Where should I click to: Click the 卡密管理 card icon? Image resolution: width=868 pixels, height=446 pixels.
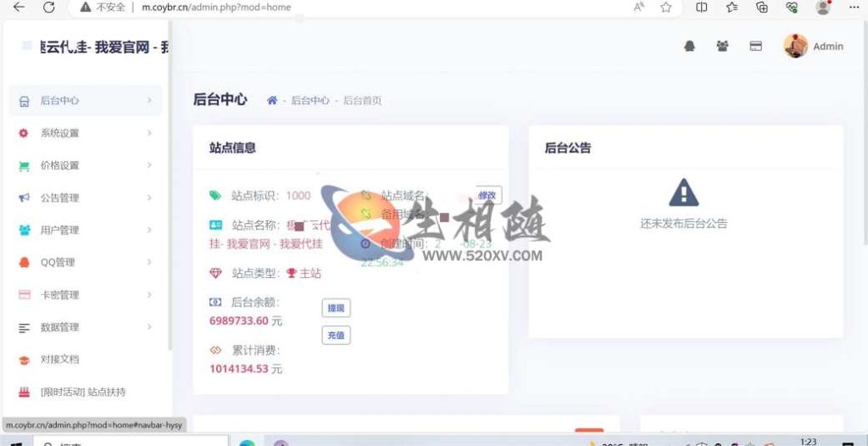[25, 295]
